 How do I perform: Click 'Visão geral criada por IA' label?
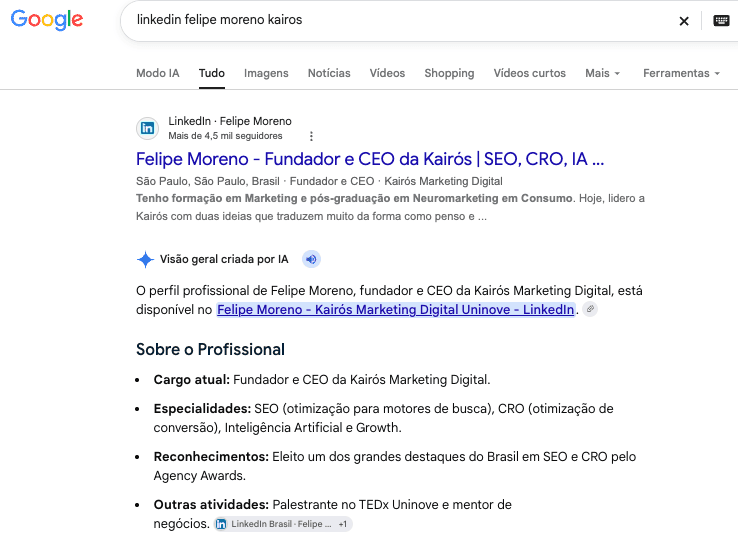(x=224, y=259)
